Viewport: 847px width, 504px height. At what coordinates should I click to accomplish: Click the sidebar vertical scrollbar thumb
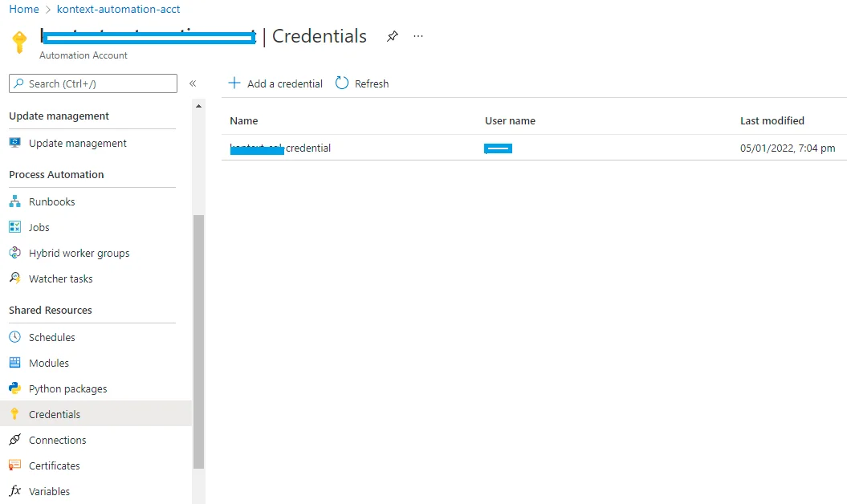tap(198, 341)
